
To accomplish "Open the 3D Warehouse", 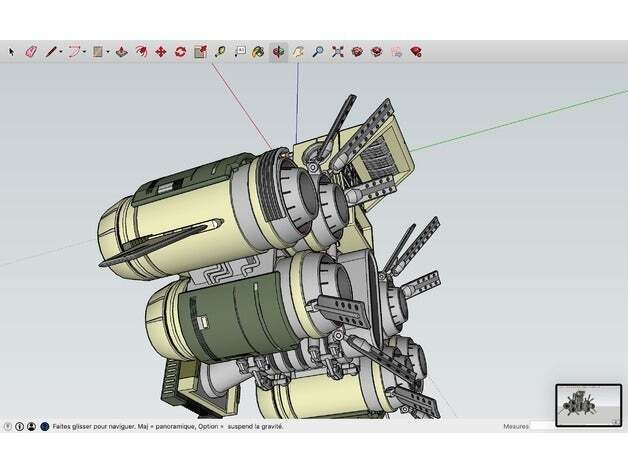I will (x=357, y=51).
